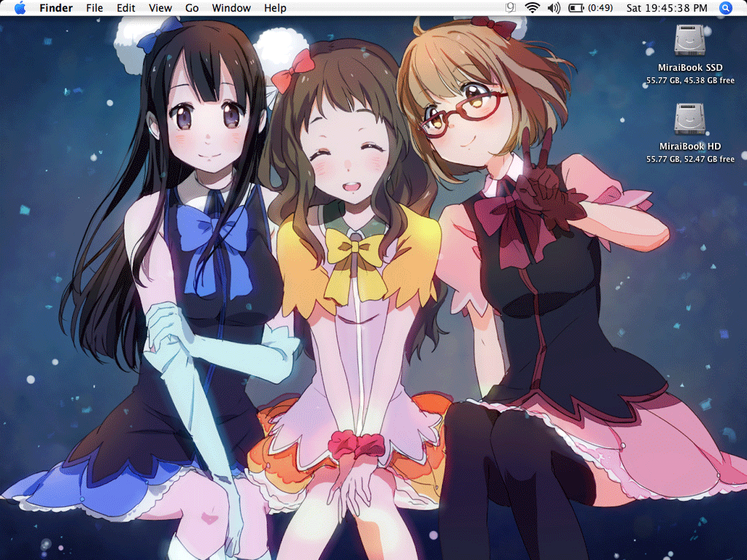Open the Help menu
The height and width of the screenshot is (560, 747).
pyautogui.click(x=275, y=8)
